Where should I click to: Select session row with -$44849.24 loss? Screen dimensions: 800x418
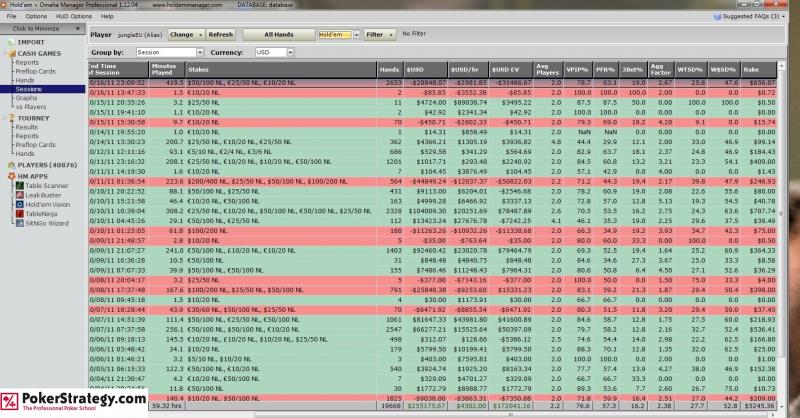432,181
